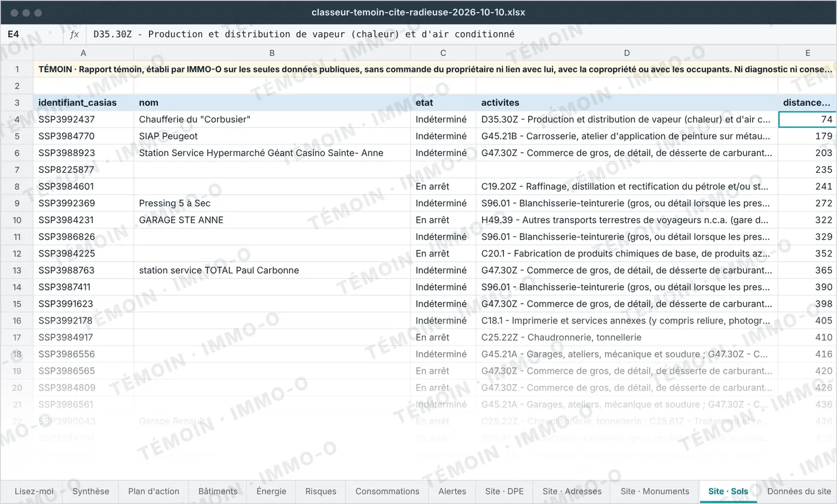Select column A header
The width and height of the screenshot is (837, 504).
pyautogui.click(x=83, y=53)
